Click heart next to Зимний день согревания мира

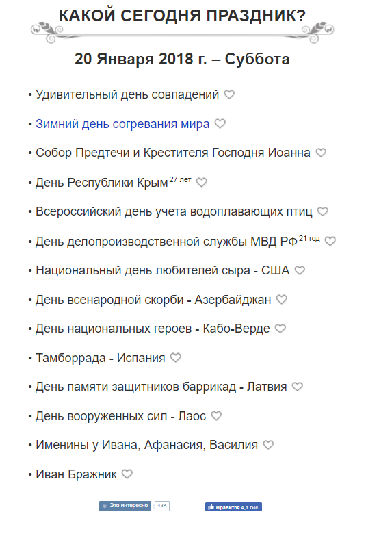click(220, 124)
